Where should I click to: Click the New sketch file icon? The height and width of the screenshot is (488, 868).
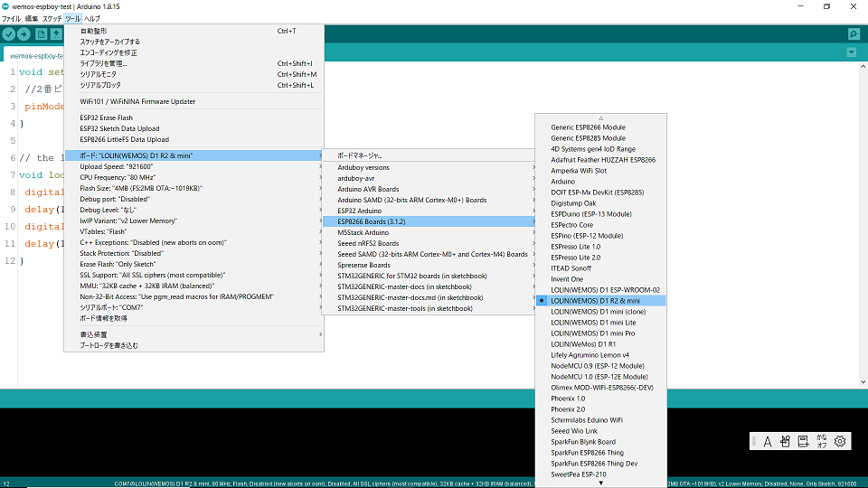point(42,34)
